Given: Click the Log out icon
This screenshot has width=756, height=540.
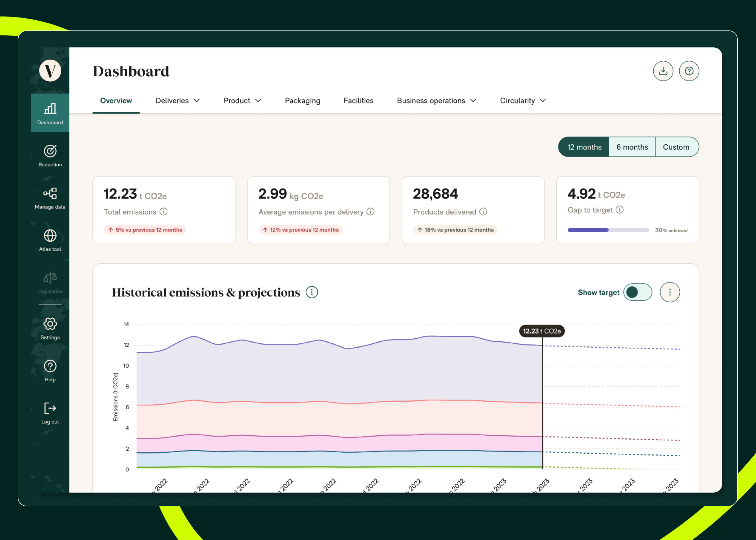Looking at the screenshot, I should (x=50, y=408).
